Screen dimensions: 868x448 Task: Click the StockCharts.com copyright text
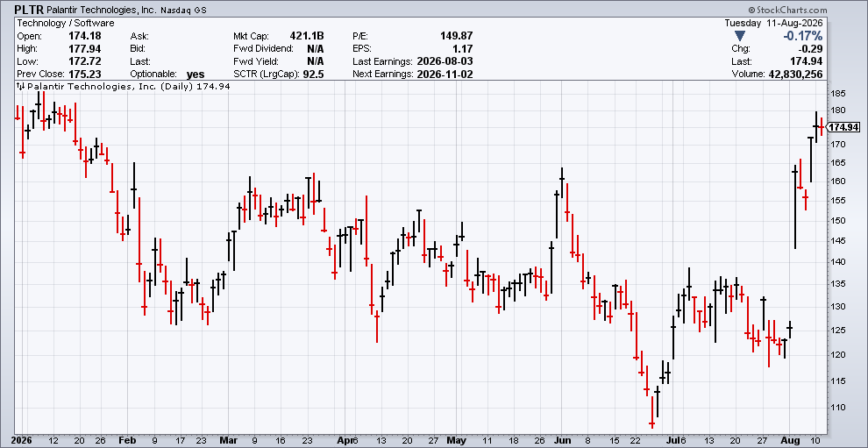[787, 10]
